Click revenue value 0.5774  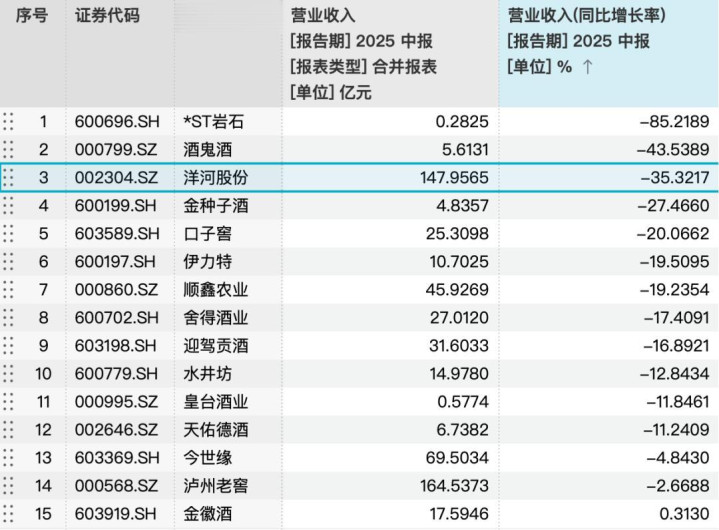tap(463, 402)
